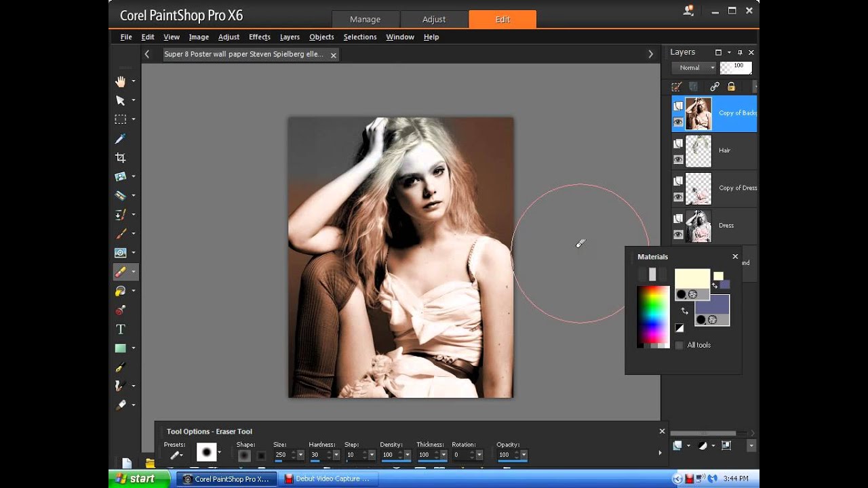
Task: Select the Straighten tool in toolbar
Action: pos(121,176)
